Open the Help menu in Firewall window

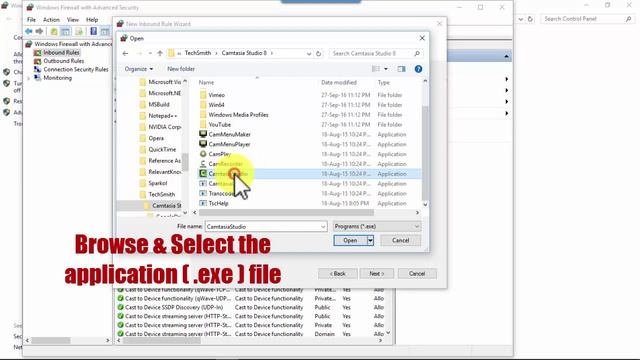92,20
